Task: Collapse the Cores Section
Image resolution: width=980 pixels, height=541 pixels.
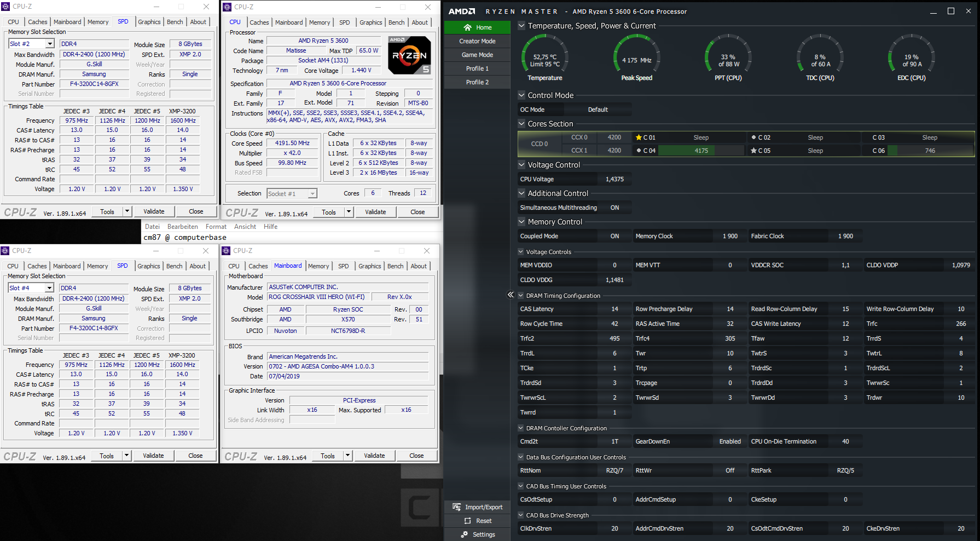Action: click(x=521, y=124)
